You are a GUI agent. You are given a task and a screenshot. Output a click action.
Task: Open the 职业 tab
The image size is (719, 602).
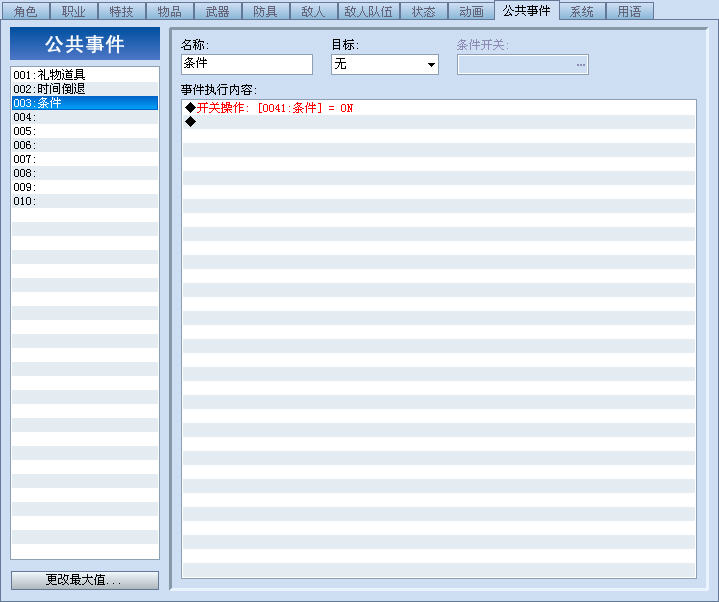(73, 11)
